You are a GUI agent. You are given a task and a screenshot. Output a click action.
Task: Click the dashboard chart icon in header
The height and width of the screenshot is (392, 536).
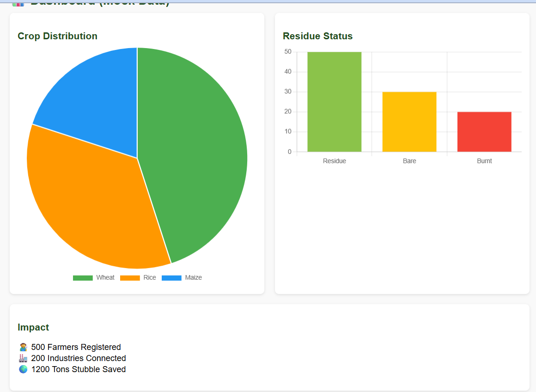coord(18,4)
